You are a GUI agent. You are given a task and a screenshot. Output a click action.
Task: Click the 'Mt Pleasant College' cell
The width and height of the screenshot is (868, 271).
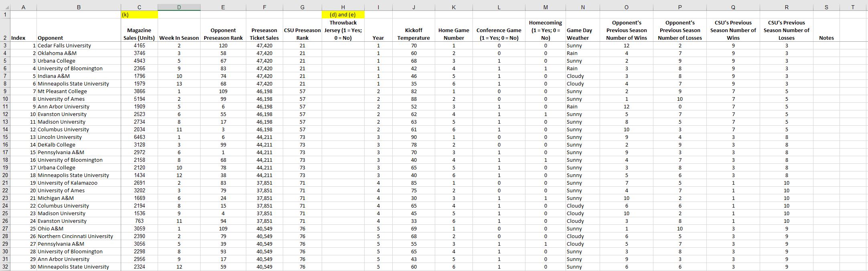coord(79,91)
